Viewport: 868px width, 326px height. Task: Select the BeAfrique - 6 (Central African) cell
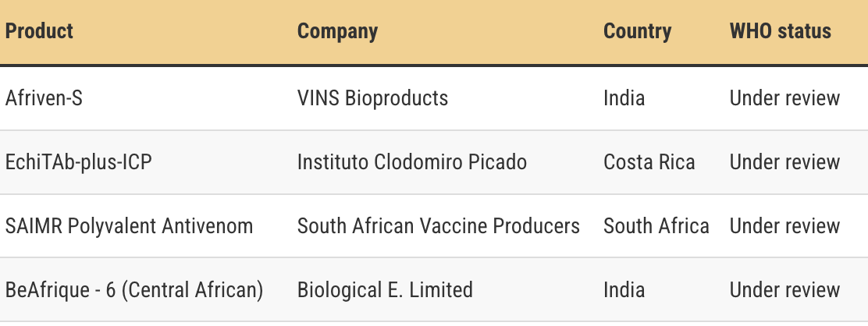[x=134, y=290]
